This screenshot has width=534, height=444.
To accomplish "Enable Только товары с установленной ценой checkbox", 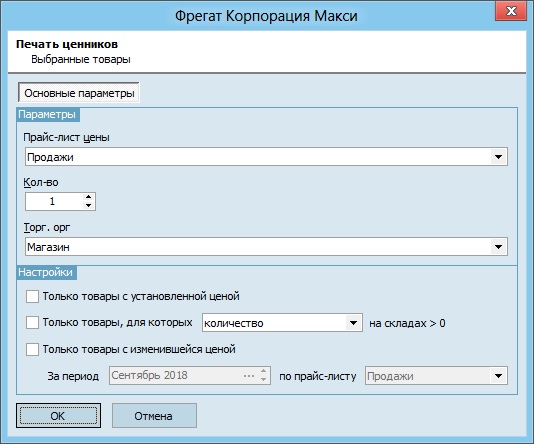I will click(32, 296).
